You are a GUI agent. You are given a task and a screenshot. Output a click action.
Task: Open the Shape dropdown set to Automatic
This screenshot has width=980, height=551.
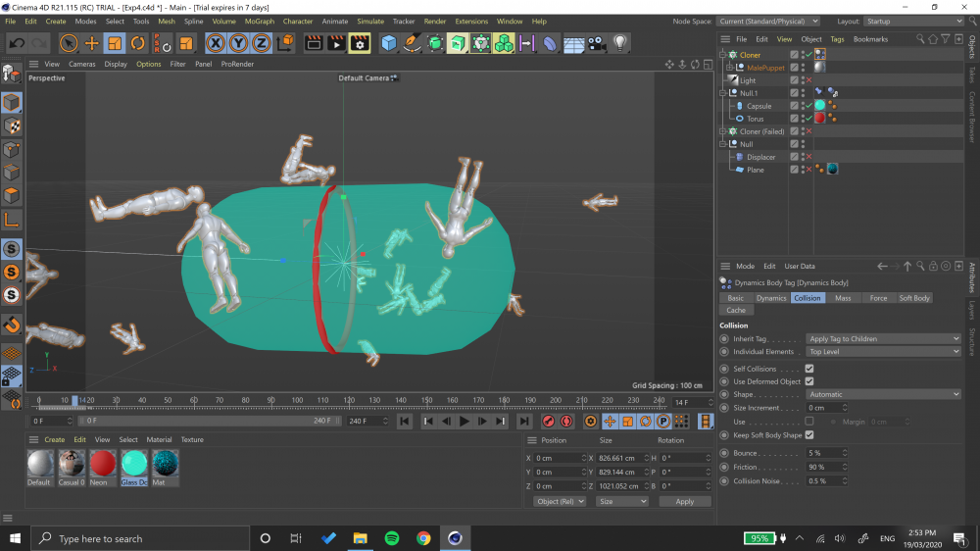click(883, 395)
